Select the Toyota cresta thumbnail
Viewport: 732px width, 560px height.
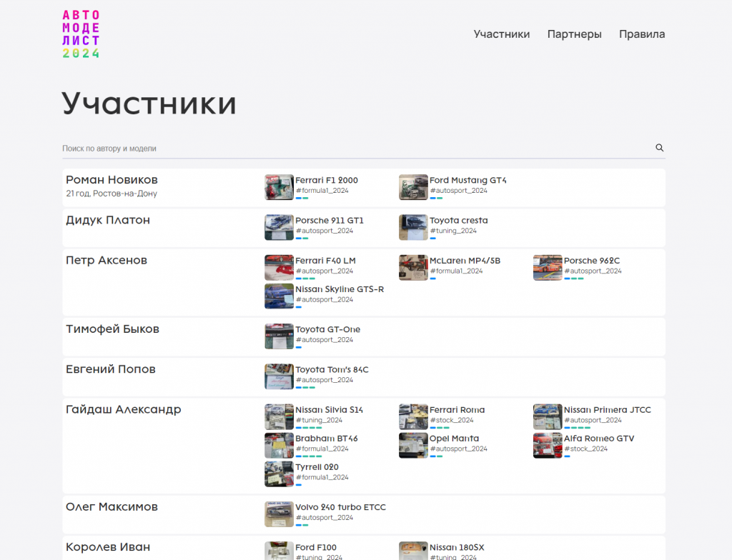pyautogui.click(x=413, y=227)
